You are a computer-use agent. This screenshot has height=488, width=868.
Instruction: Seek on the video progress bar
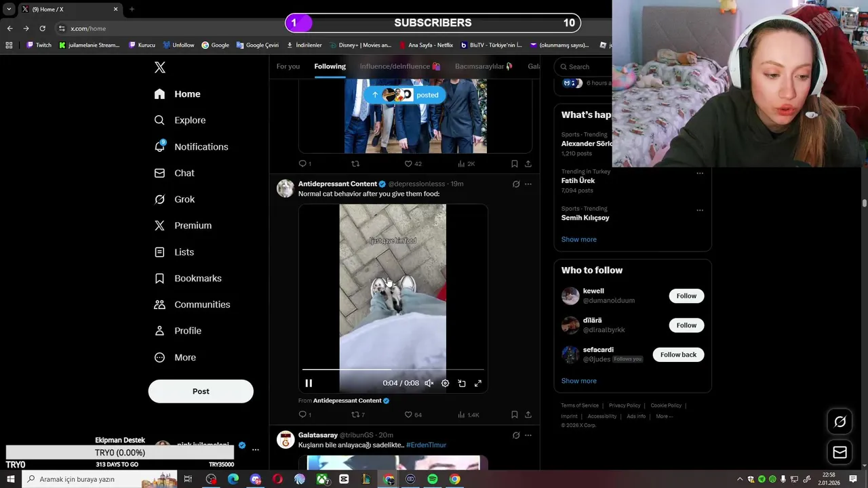(x=393, y=369)
